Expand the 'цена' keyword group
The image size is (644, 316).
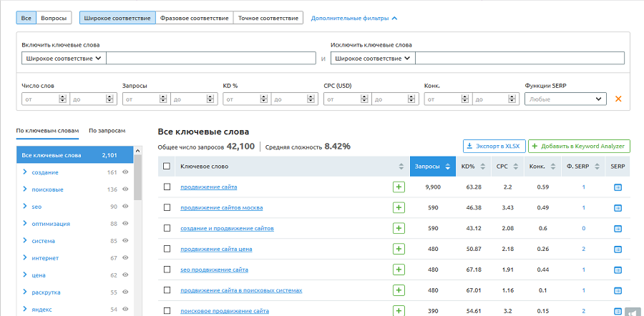(x=25, y=275)
